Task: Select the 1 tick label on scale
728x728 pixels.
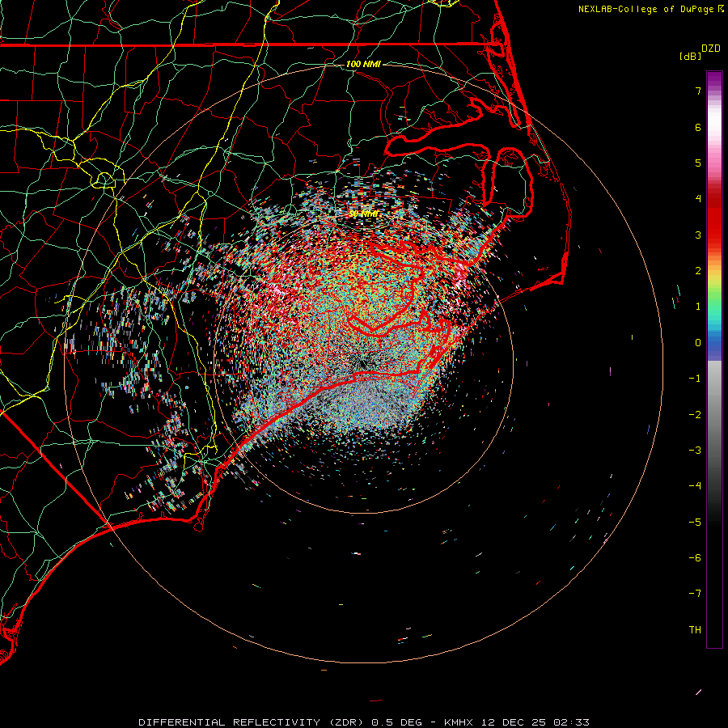Action: tap(698, 307)
